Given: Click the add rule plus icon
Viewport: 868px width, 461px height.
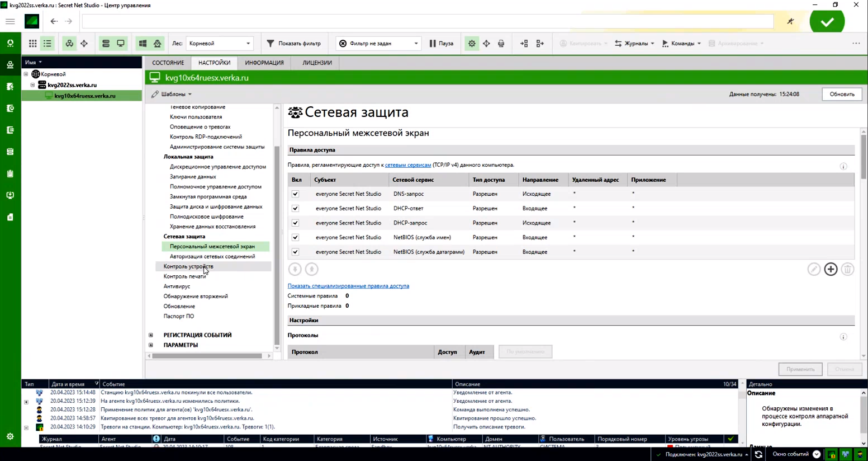Looking at the screenshot, I should (831, 270).
